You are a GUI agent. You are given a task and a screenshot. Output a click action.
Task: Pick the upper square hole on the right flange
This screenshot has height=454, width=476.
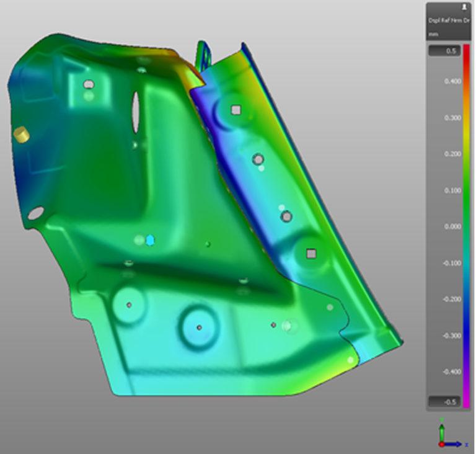tap(236, 110)
